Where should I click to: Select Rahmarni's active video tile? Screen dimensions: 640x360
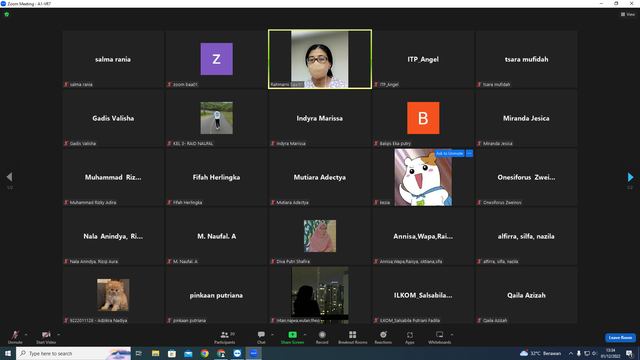tap(320, 59)
